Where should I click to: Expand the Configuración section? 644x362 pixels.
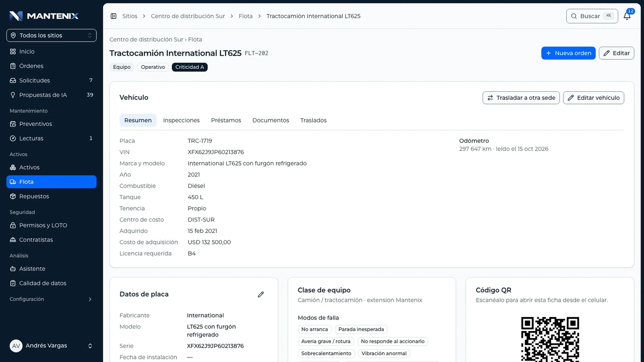coord(52,299)
